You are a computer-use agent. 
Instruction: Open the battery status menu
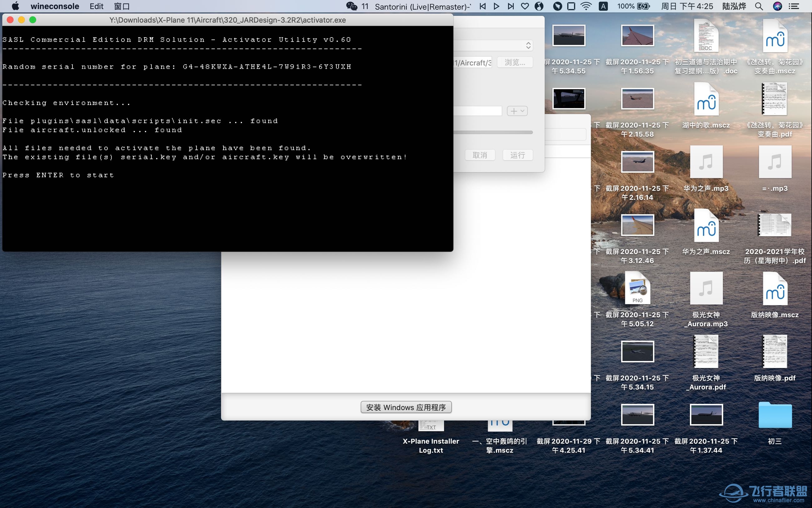[633, 6]
